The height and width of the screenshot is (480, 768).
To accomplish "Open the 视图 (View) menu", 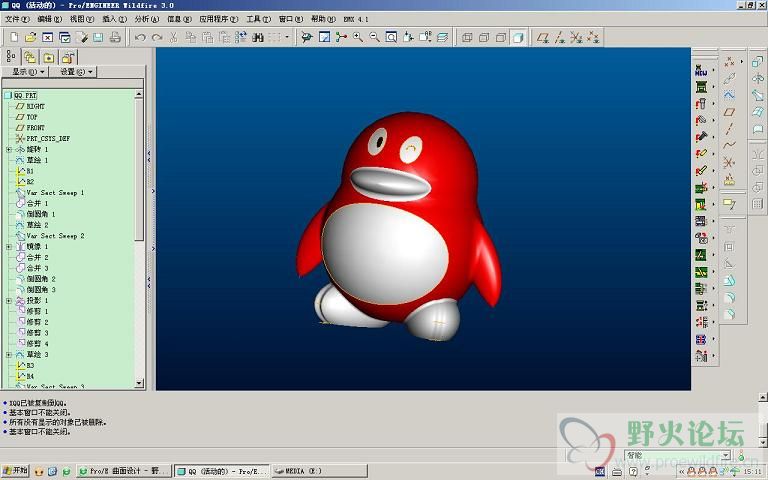I will pos(82,19).
